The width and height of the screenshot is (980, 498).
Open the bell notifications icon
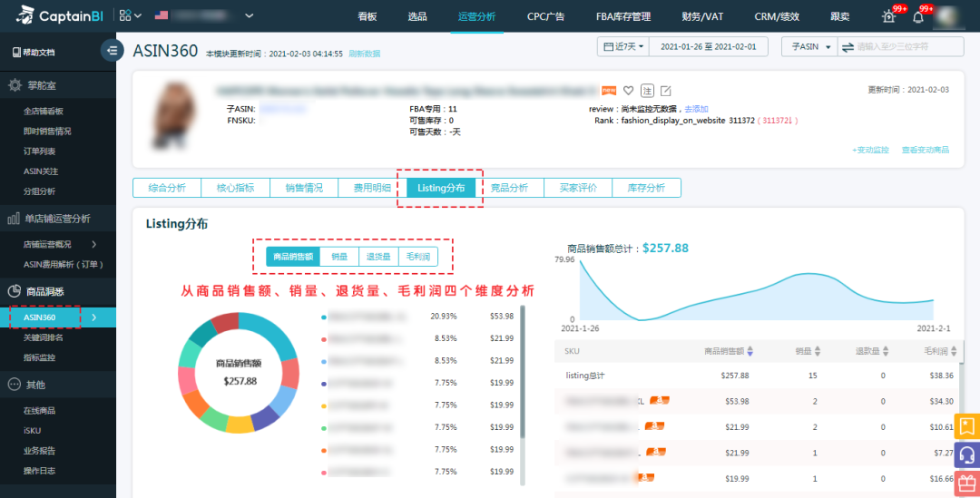coord(917,17)
